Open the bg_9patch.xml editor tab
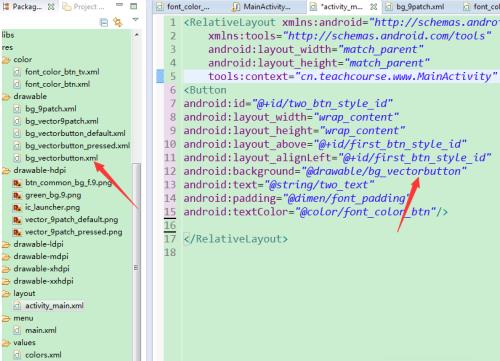500x361 pixels. pyautogui.click(x=415, y=7)
